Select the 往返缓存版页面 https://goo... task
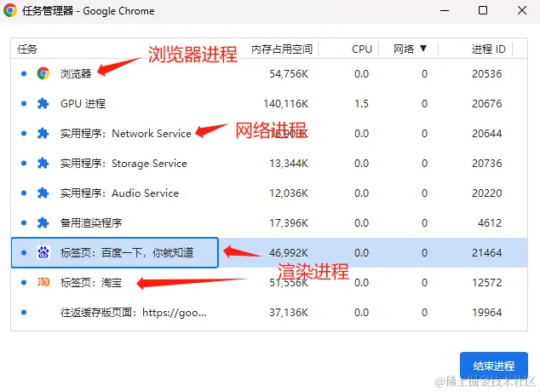The image size is (540, 392). coord(269,313)
